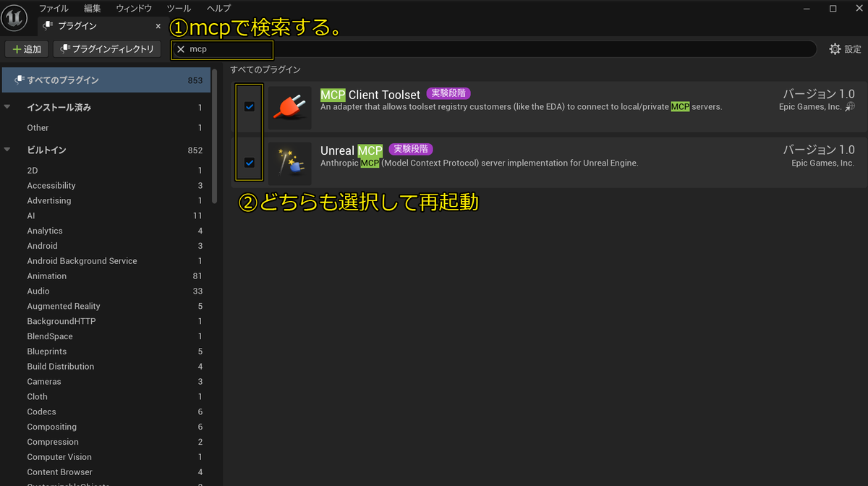Viewport: 868px width, 486px height.
Task: Open the ファイル menu
Action: click(54, 8)
